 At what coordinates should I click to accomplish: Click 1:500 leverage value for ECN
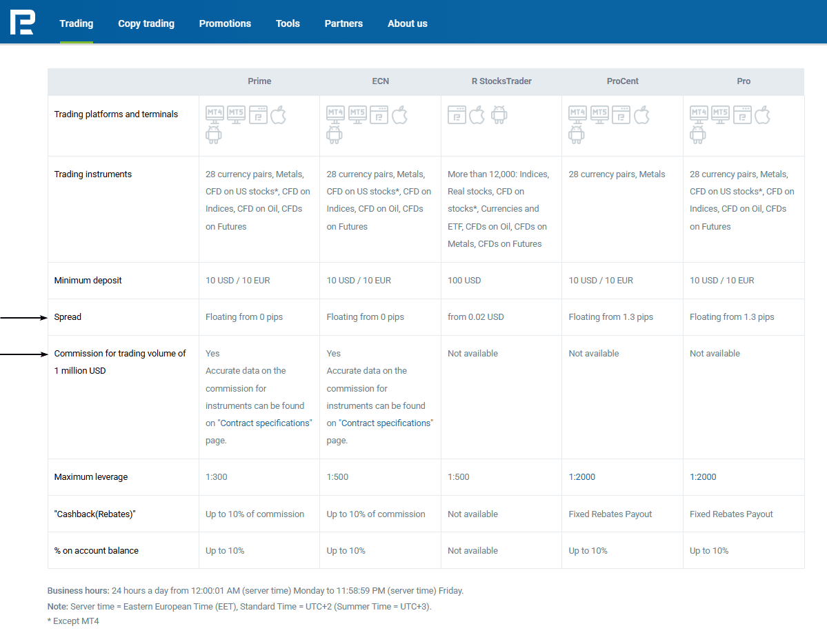click(x=337, y=477)
